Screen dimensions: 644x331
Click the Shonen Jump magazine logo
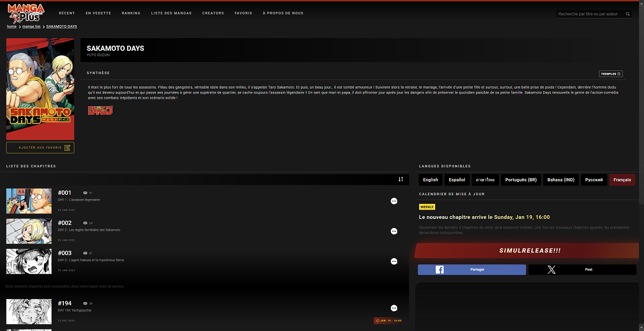[100, 110]
